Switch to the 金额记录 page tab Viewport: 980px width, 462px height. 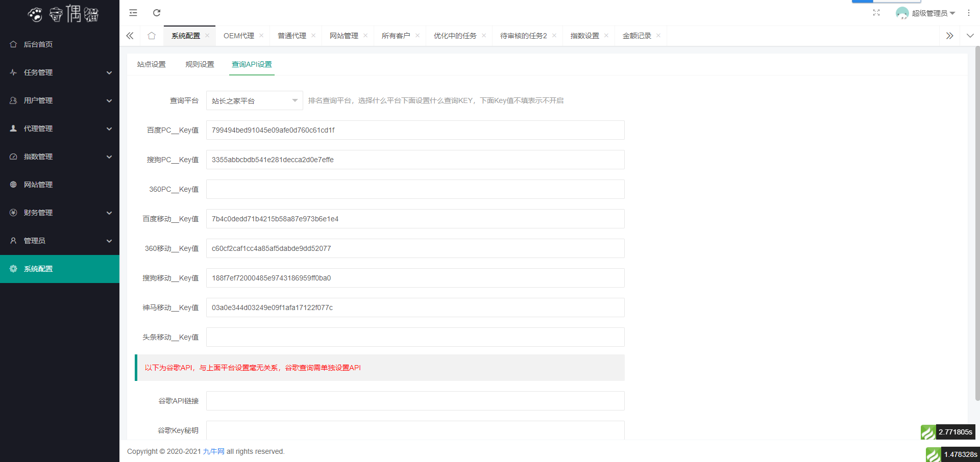point(637,36)
